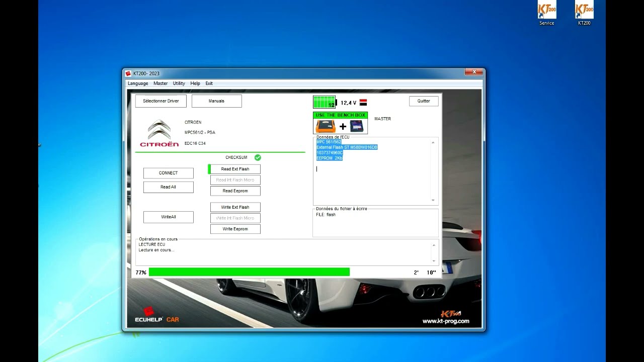
Task: Click the operations log scroll down arrow
Action: [x=434, y=261]
